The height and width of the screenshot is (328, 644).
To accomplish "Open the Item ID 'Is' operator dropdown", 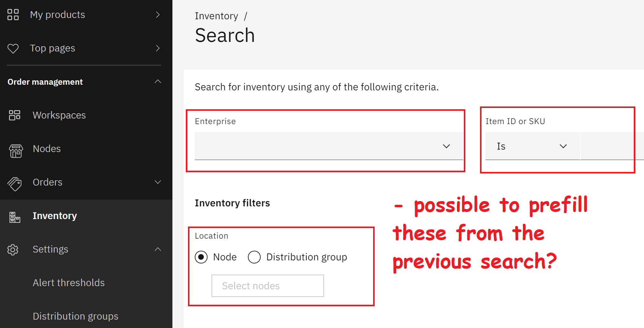I will tap(532, 146).
